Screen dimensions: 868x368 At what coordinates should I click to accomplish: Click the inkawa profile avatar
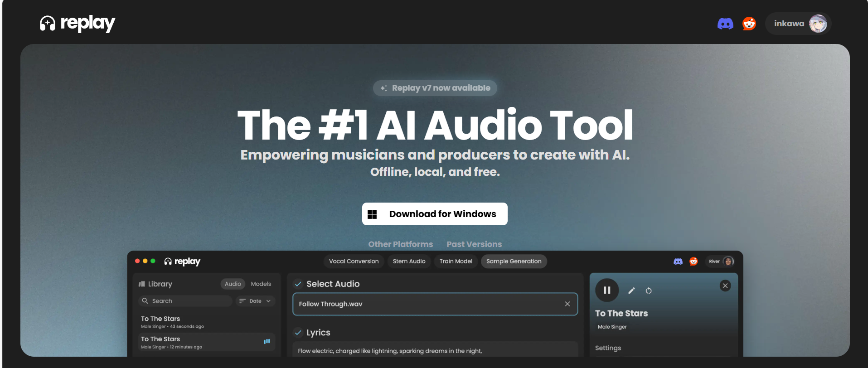[818, 24]
